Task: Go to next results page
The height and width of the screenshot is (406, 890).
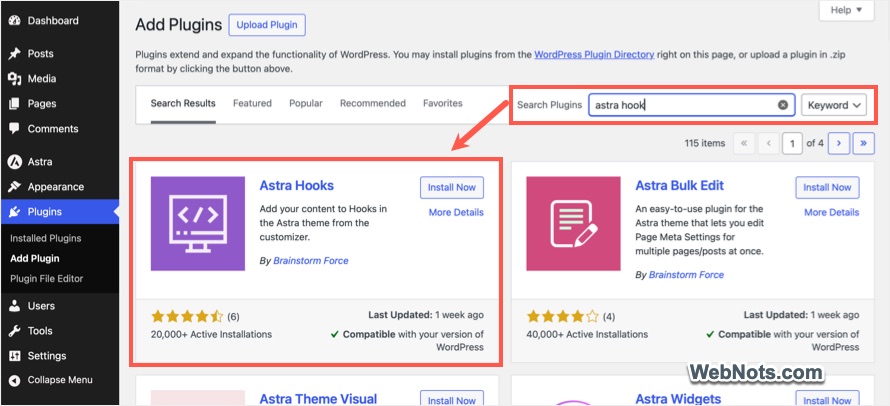Action: pyautogui.click(x=838, y=144)
